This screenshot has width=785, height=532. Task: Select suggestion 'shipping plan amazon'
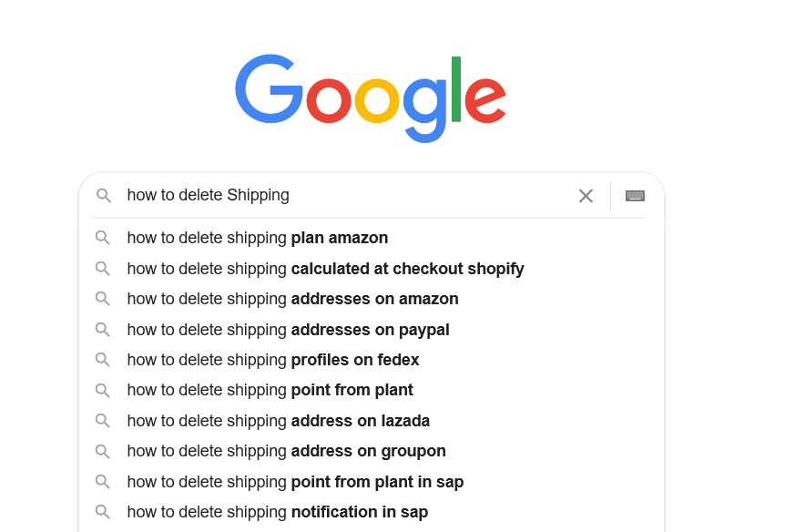coord(258,238)
